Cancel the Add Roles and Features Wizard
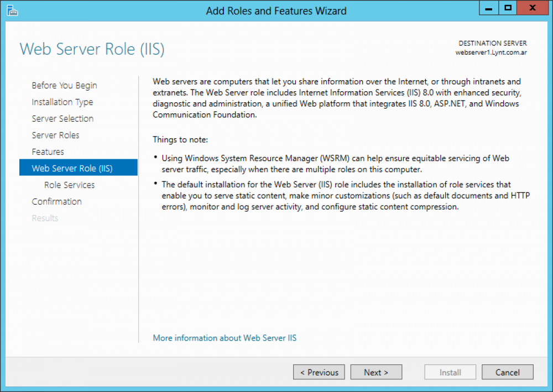Image resolution: width=553 pixels, height=392 pixels. coord(507,372)
